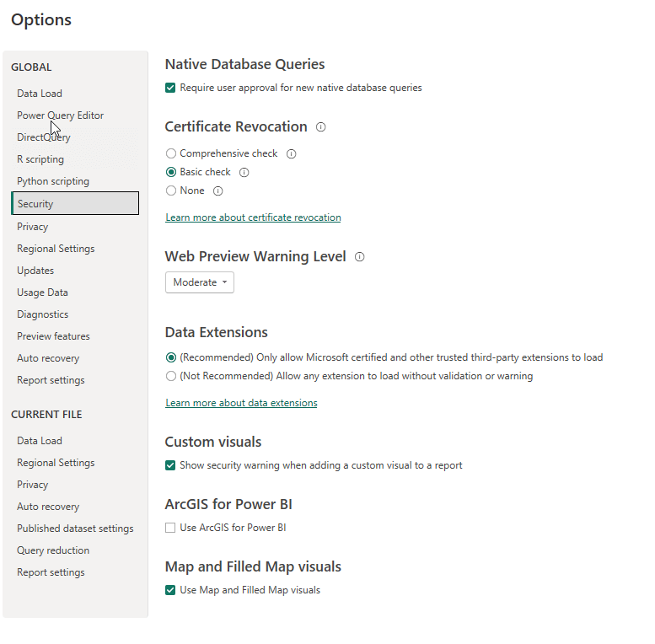Open Learn more about certificate revocation link
The image size is (655, 644).
coord(253,217)
